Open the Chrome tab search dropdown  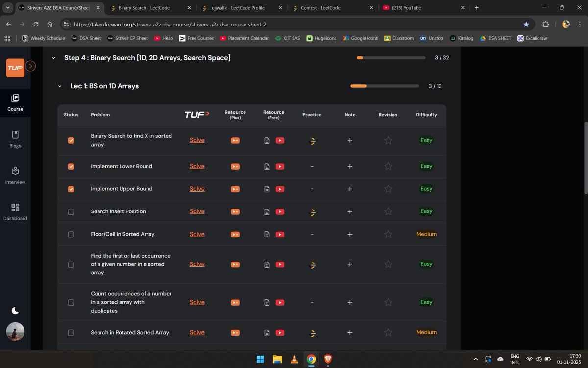point(8,8)
